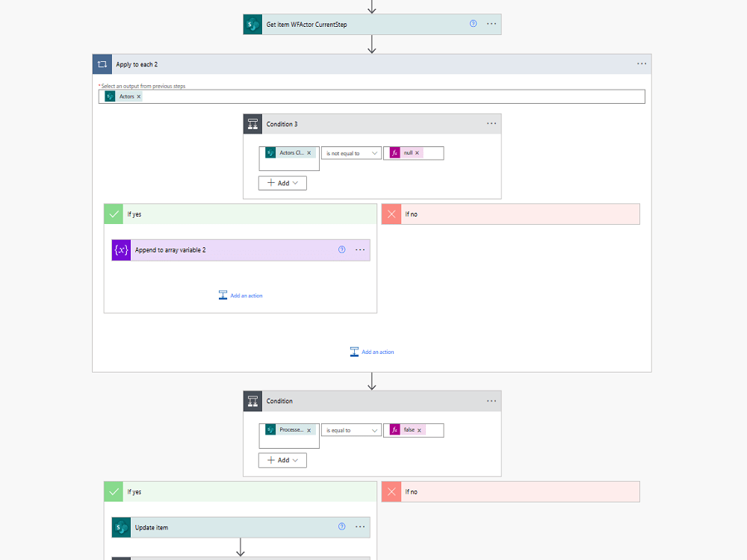Click the Add button in the lower Condition

[x=282, y=460]
